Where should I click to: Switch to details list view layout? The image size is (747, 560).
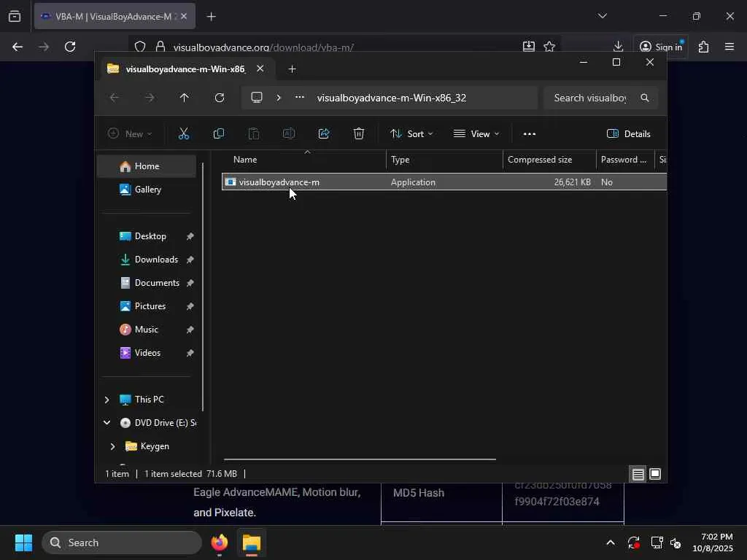click(x=638, y=474)
